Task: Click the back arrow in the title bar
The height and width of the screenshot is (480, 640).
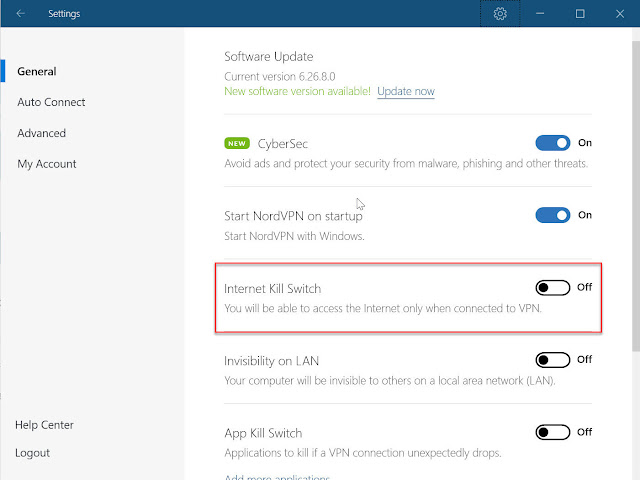Action: click(x=20, y=13)
